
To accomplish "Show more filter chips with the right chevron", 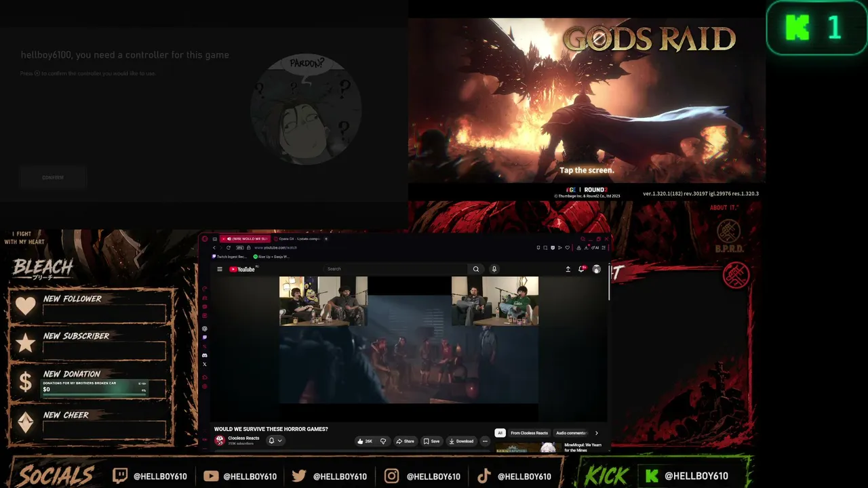I will pos(597,433).
